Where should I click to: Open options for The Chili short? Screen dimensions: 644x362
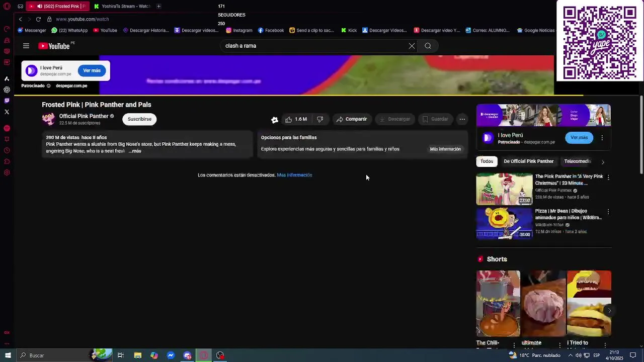[x=514, y=345]
